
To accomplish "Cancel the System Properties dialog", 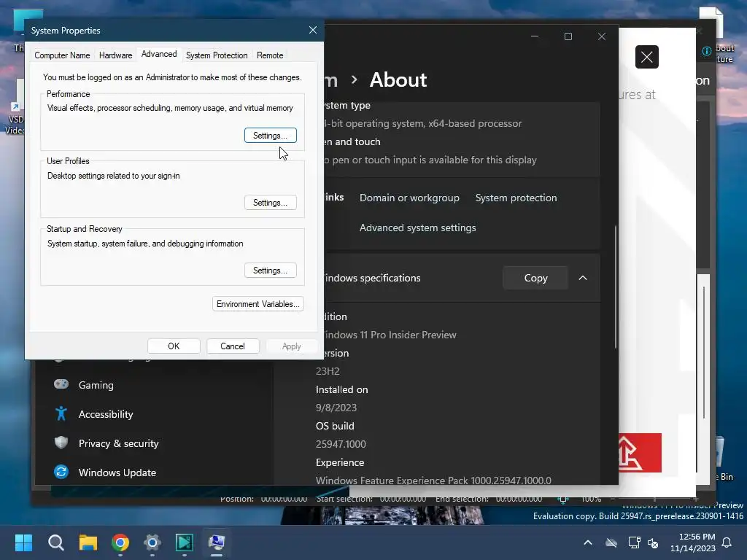I will pyautogui.click(x=233, y=346).
